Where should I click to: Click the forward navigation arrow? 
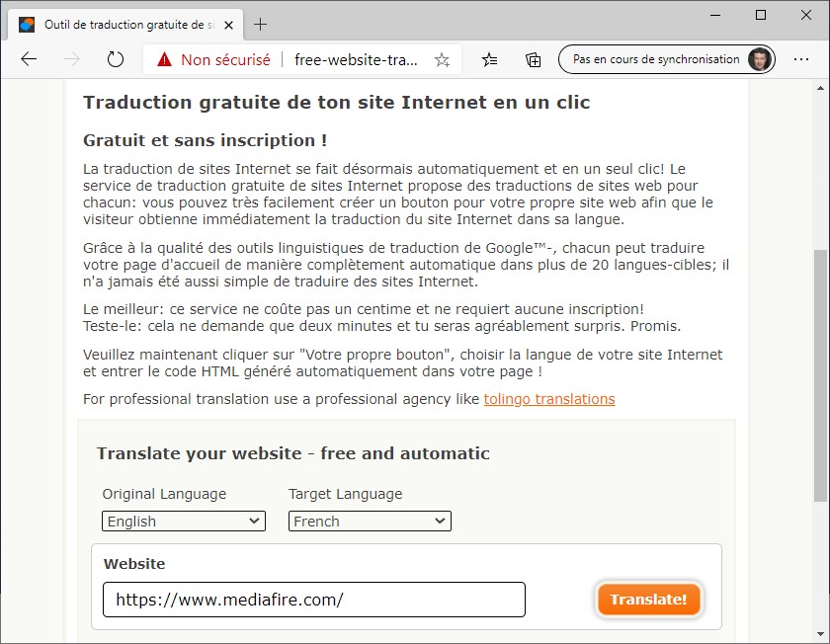tap(72, 59)
